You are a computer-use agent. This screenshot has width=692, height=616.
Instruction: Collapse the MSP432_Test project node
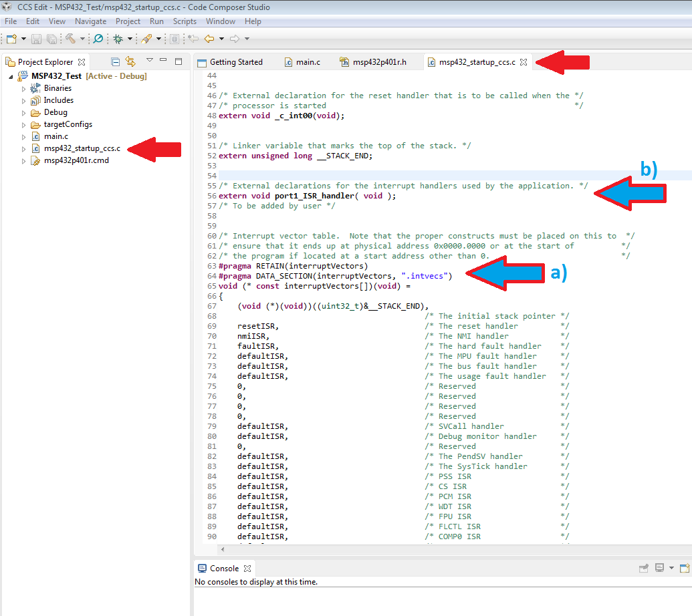click(x=11, y=77)
